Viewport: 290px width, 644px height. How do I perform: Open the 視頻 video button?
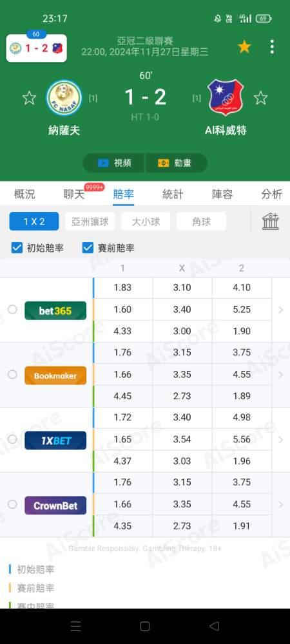pos(114,163)
